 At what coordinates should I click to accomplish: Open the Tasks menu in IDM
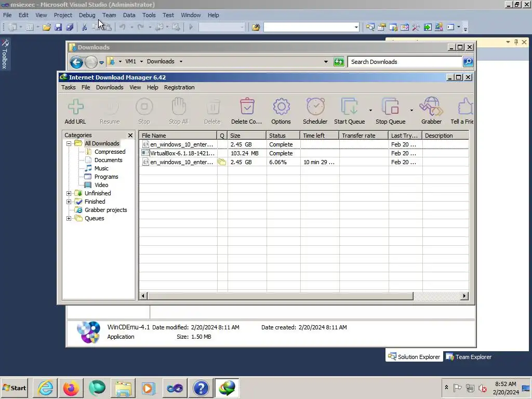[68, 87]
